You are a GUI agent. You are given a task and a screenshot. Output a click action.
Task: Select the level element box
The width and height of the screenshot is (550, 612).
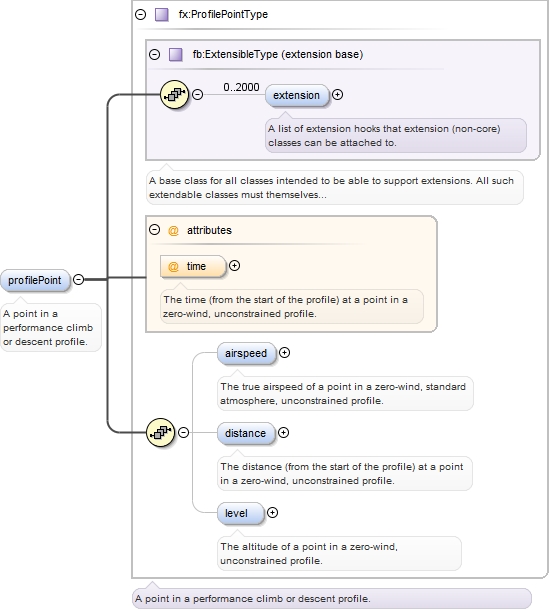(x=241, y=513)
